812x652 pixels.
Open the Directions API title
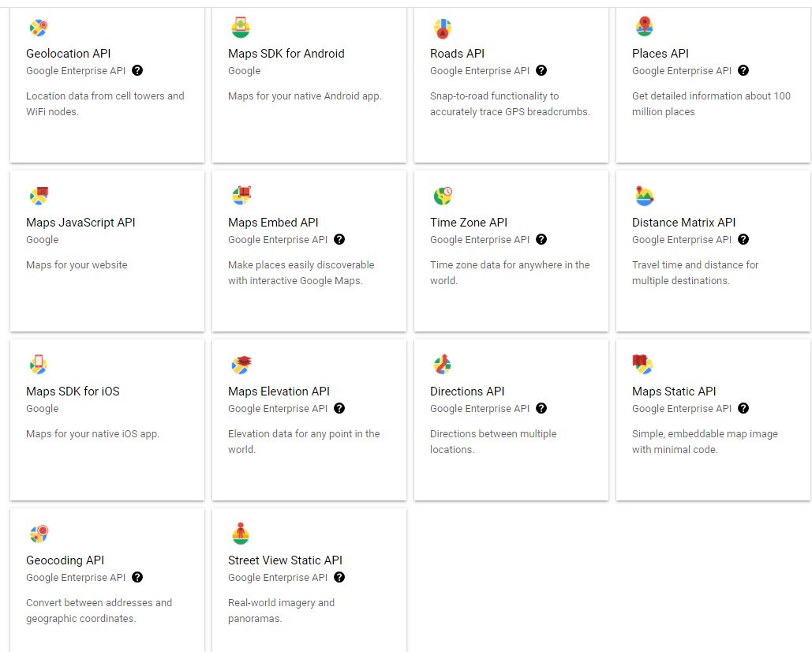click(x=467, y=391)
